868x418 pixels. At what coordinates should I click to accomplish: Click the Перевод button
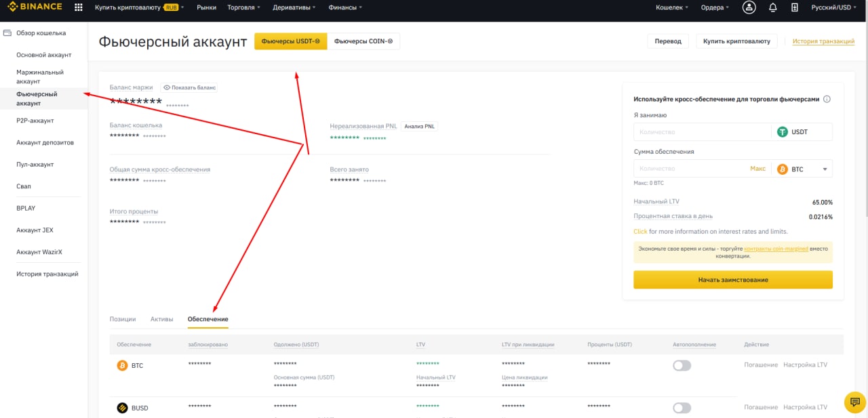pos(668,41)
